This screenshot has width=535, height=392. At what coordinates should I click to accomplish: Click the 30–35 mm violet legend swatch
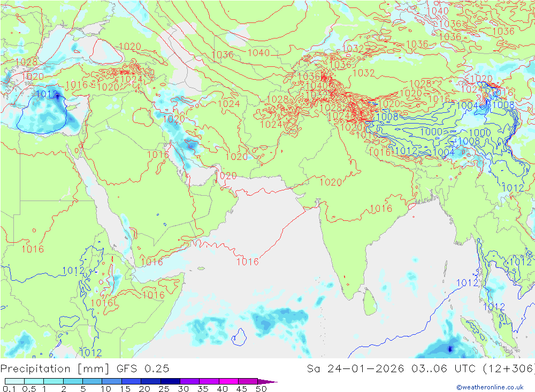[190, 381]
